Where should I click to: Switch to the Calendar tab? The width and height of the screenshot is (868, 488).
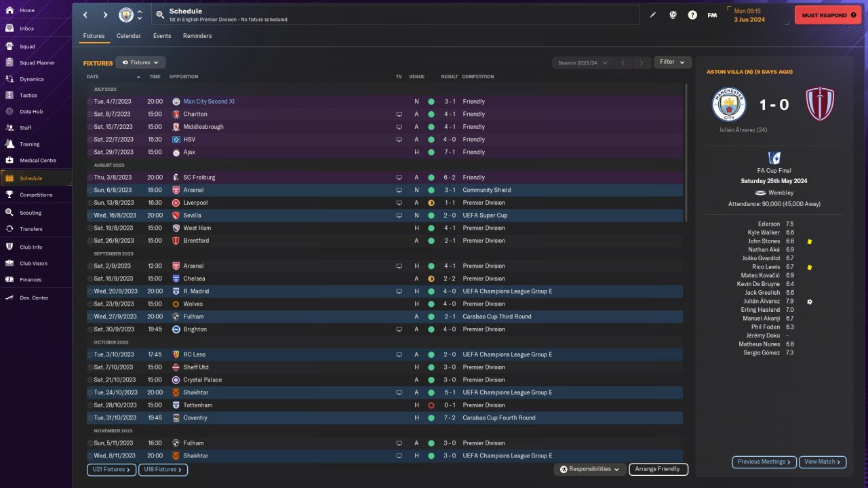129,36
